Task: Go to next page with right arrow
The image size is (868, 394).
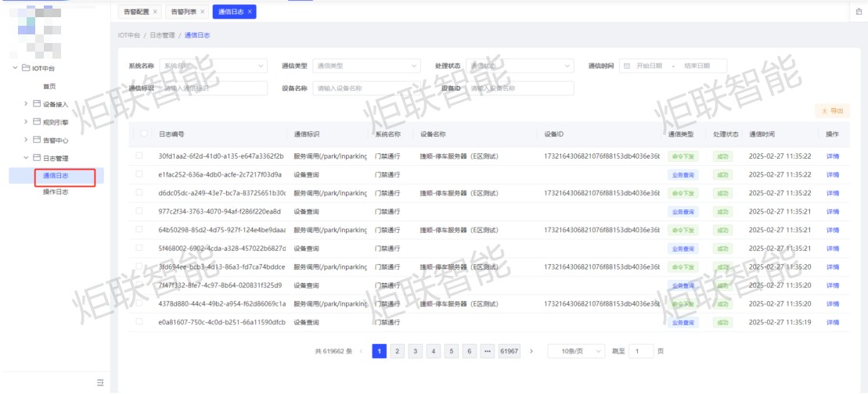Action: coord(531,351)
